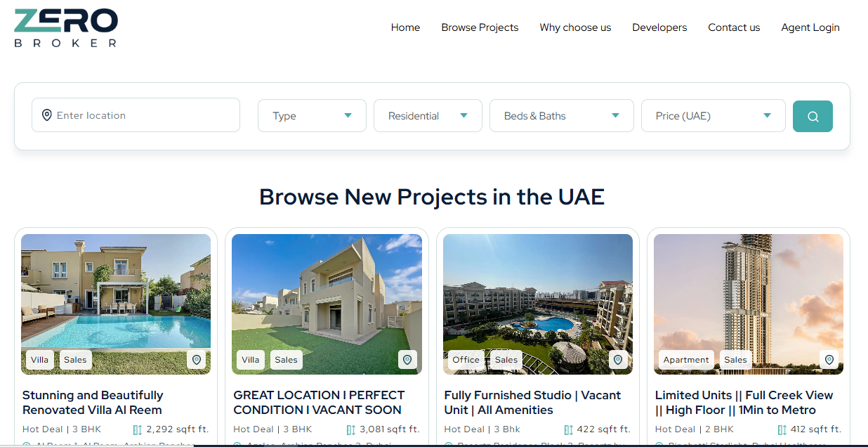The width and height of the screenshot is (868, 447).
Task: Open the Agent Login link
Action: tap(810, 27)
